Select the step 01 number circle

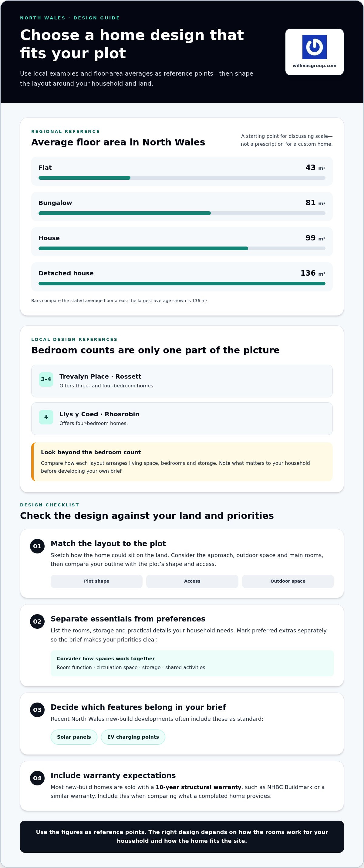(37, 546)
